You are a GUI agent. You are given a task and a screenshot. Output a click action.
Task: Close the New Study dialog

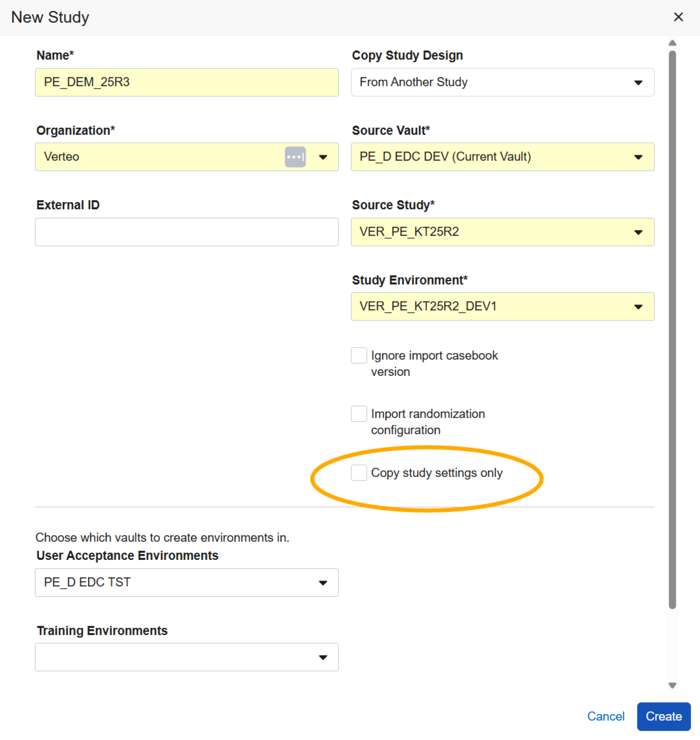(x=678, y=17)
